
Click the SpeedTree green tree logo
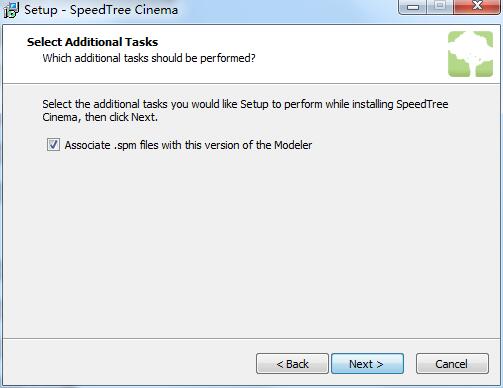coord(470,54)
